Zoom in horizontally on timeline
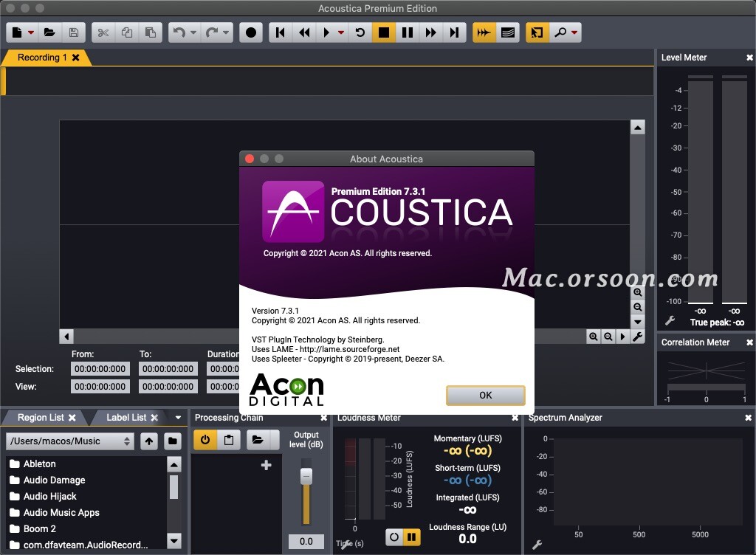The height and width of the screenshot is (555, 756). (x=594, y=337)
